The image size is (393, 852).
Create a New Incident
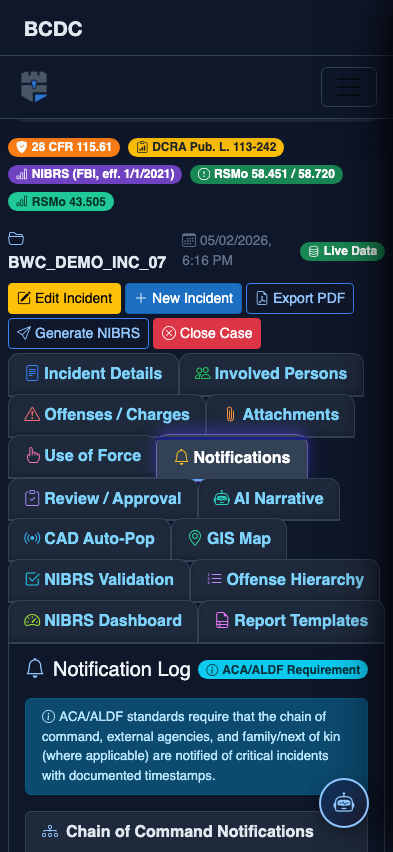point(184,298)
